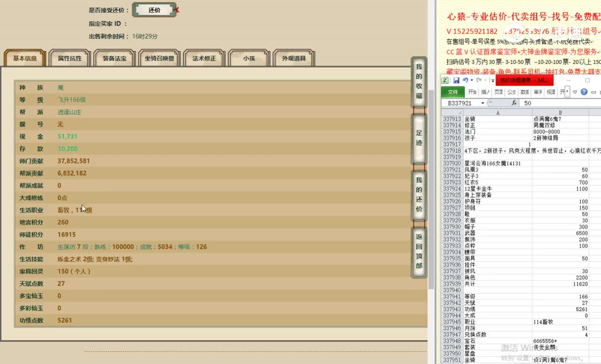Click the Excel logo icon at top left
This screenshot has width=601, height=364.
click(446, 79)
